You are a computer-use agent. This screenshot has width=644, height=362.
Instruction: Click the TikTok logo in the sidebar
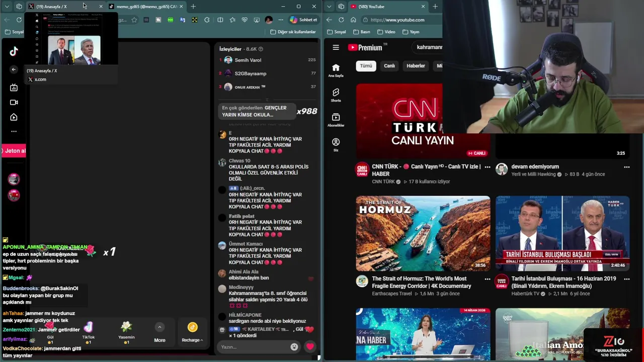coord(14,51)
